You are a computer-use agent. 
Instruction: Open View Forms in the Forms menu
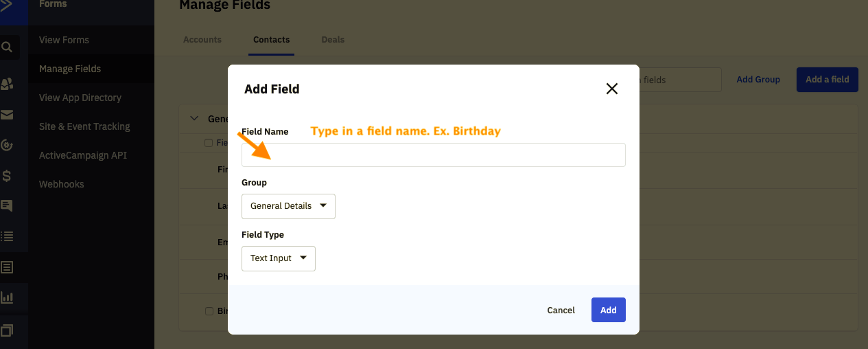(64, 40)
